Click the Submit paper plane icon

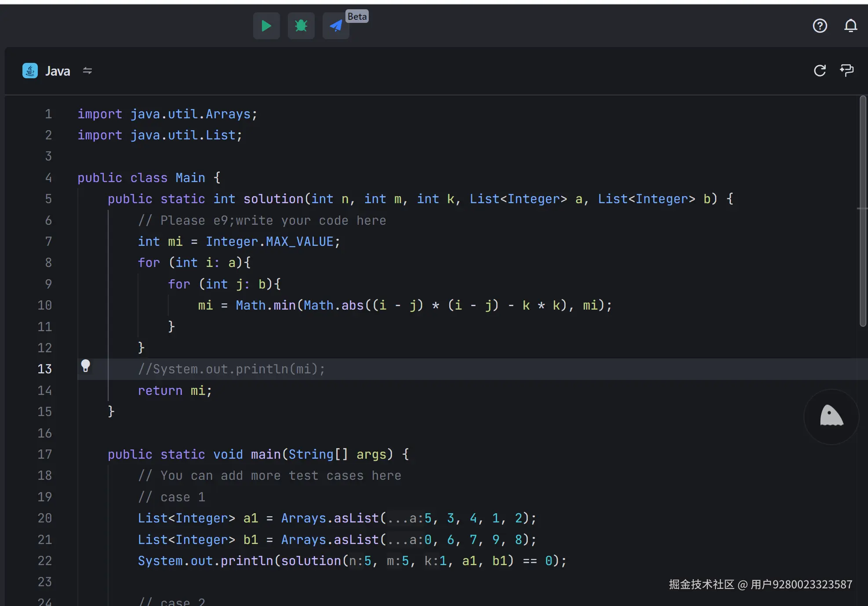pyautogui.click(x=336, y=26)
